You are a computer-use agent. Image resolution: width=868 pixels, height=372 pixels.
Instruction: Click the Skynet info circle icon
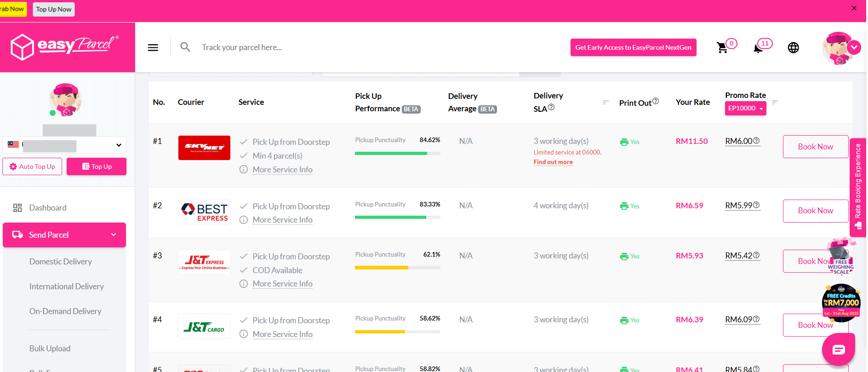(x=244, y=170)
